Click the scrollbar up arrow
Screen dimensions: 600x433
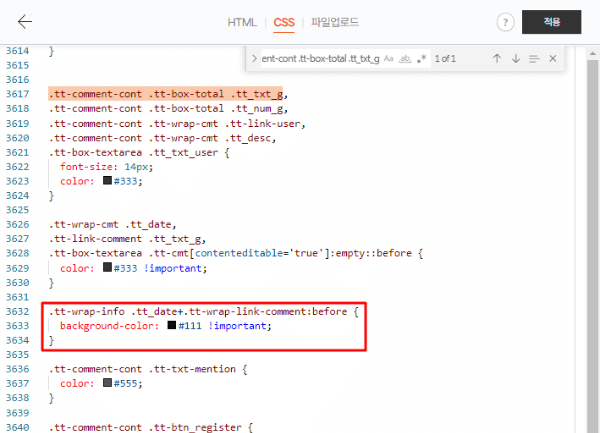click(x=593, y=54)
